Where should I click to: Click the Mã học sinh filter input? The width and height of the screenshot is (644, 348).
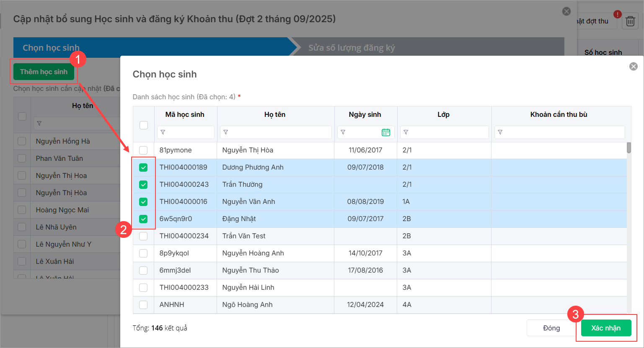click(x=186, y=132)
